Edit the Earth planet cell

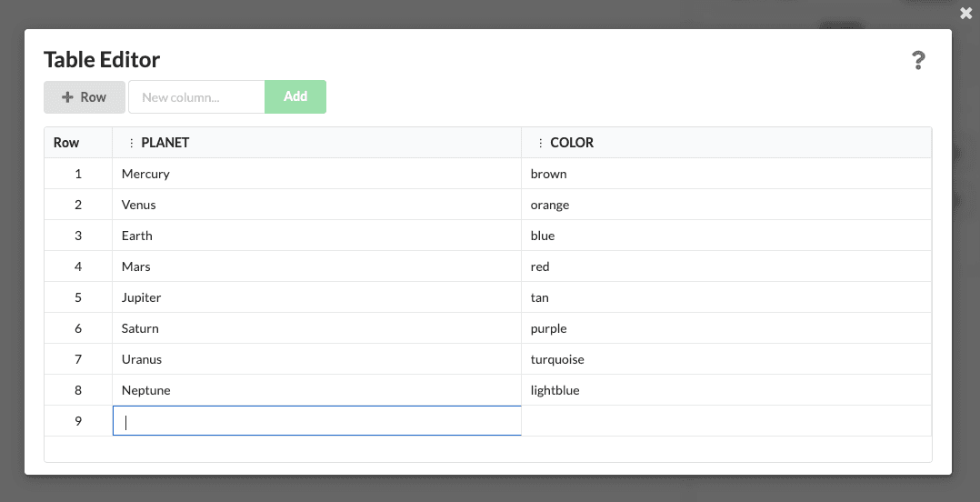(x=316, y=236)
